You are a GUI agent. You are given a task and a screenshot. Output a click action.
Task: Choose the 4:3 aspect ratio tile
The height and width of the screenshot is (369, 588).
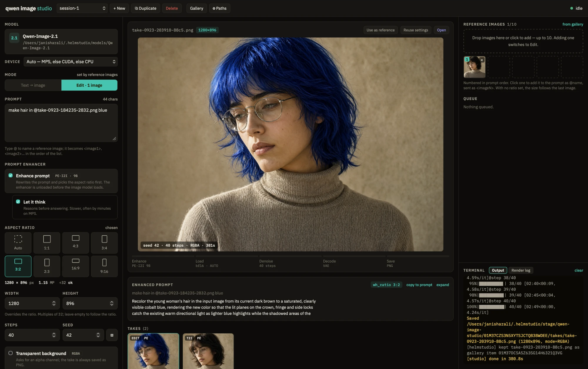coord(76,243)
